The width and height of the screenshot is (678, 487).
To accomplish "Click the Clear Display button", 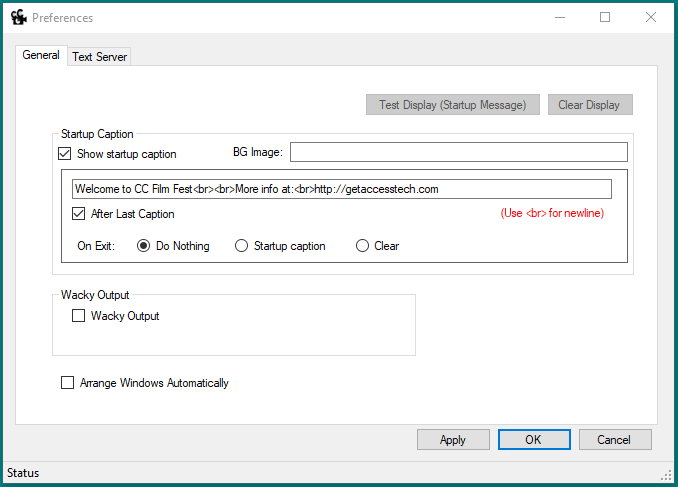I will pyautogui.click(x=590, y=105).
